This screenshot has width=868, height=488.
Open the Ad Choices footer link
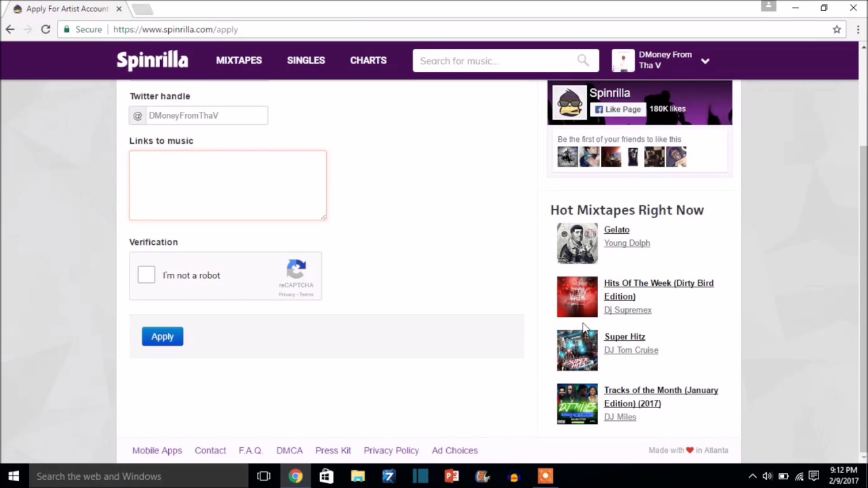coord(454,450)
